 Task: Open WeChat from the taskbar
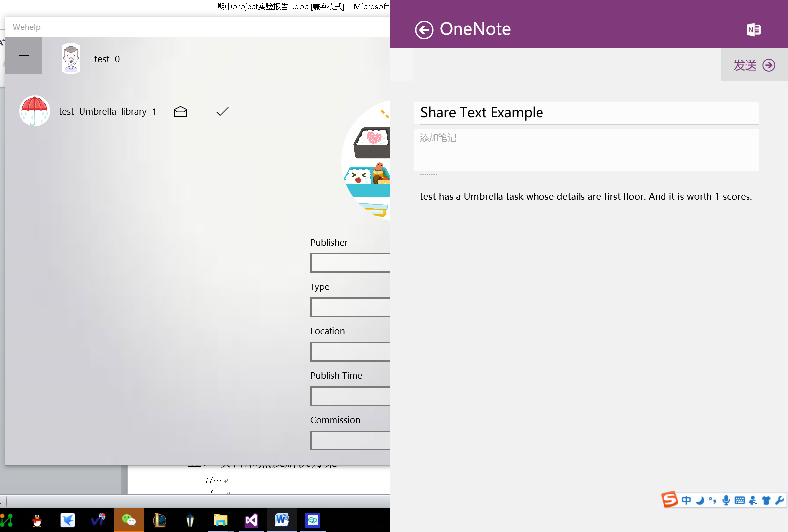click(x=129, y=520)
